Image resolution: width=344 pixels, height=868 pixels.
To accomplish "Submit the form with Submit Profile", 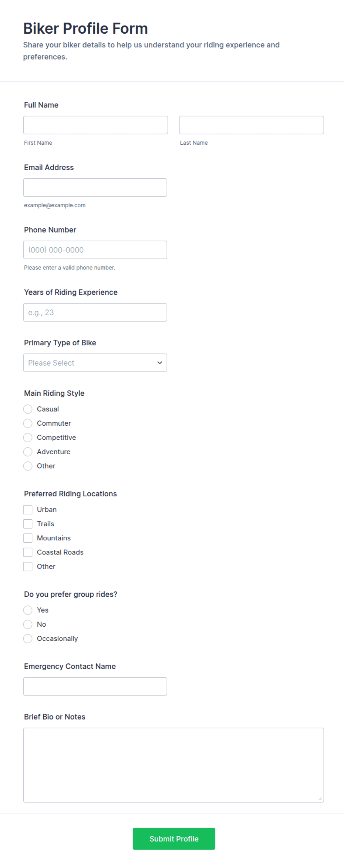I will click(x=174, y=839).
